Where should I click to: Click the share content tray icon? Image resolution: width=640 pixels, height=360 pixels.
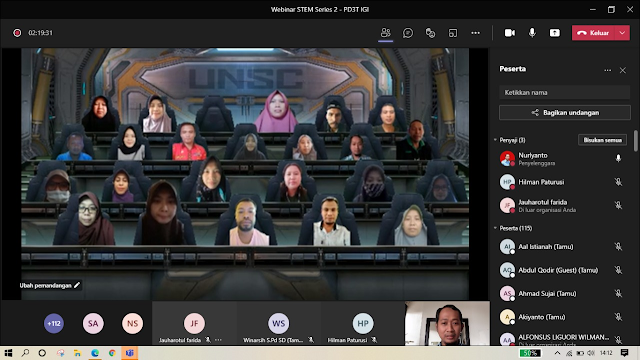pos(554,33)
